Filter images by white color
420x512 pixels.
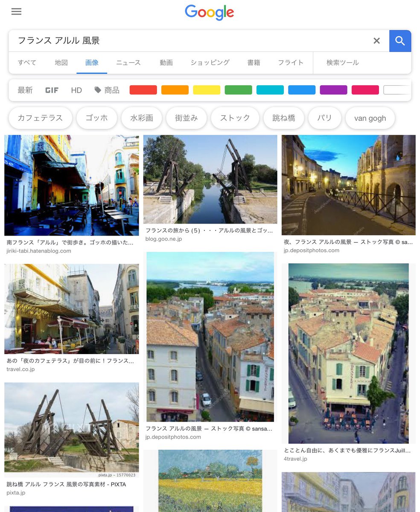click(x=397, y=90)
